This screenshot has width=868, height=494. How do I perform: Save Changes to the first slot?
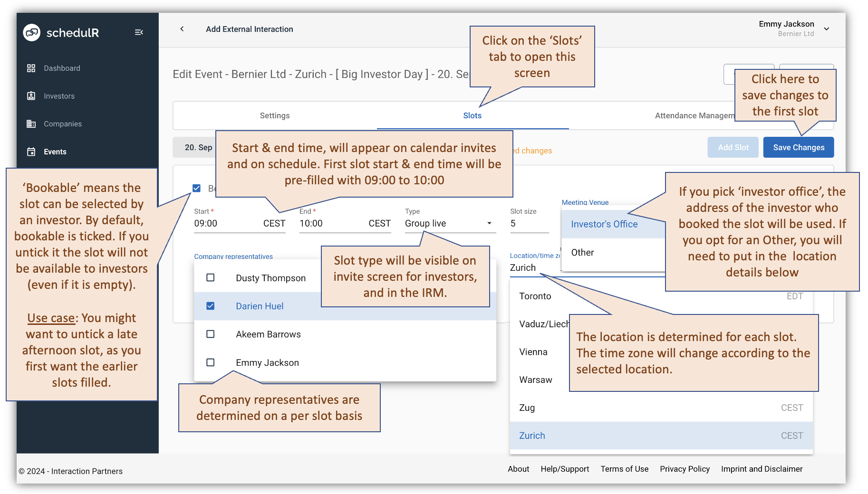798,147
